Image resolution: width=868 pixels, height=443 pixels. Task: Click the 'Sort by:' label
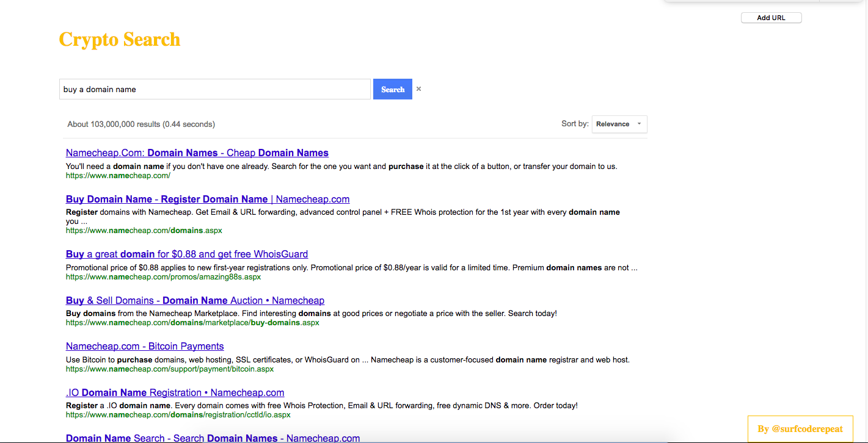click(575, 124)
